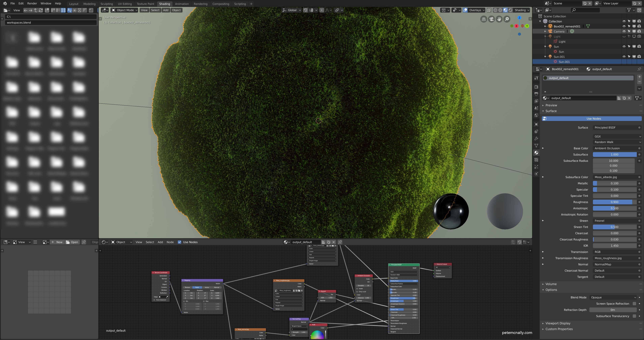
Task: Open the Tool properties tab
Action: coord(536,78)
